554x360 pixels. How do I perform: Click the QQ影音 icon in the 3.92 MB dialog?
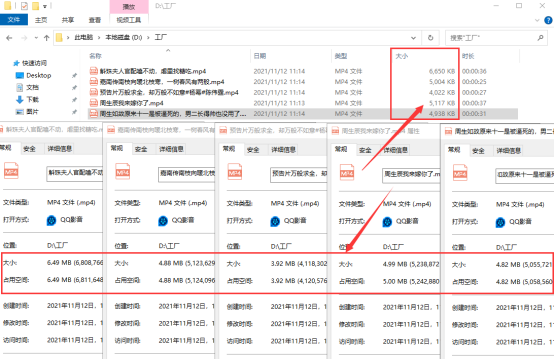(x=275, y=222)
